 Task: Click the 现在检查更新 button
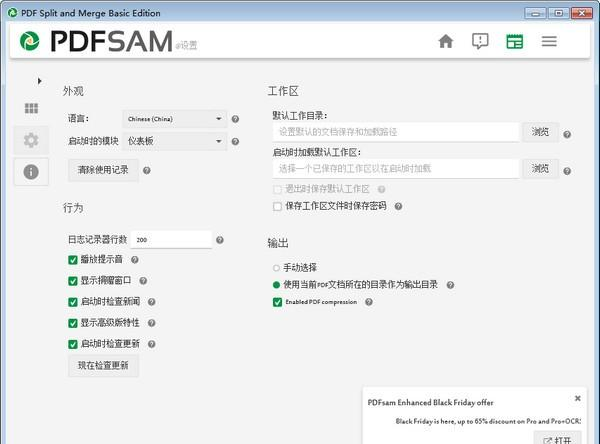pyautogui.click(x=103, y=366)
